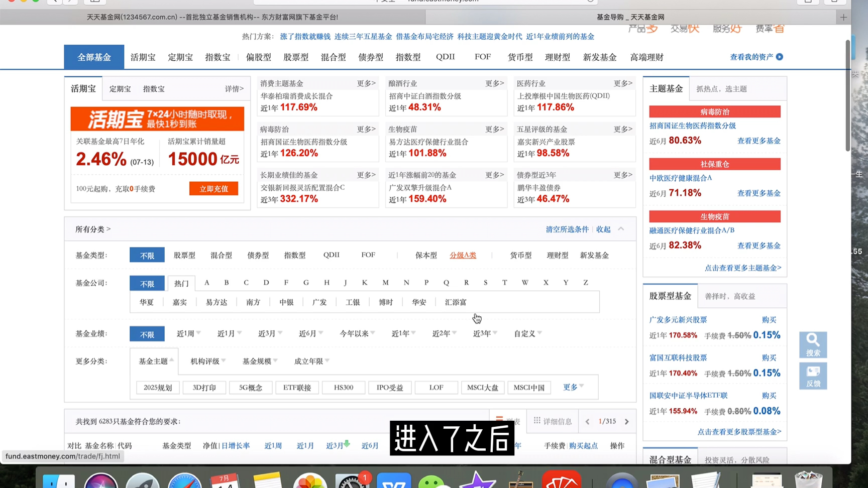Switch to 定期宝 tab in promo box
This screenshot has height=488, width=868.
(x=120, y=89)
